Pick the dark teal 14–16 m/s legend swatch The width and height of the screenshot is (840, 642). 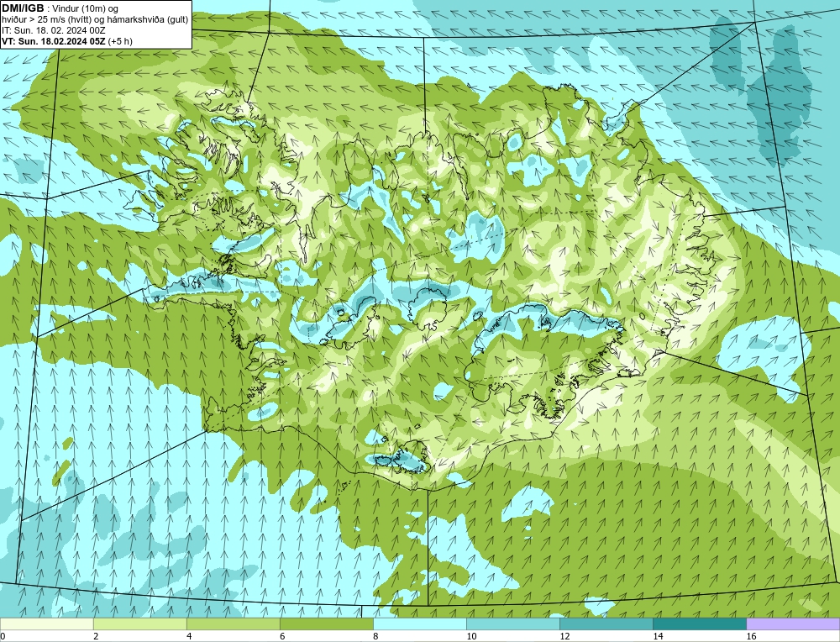[x=700, y=624]
